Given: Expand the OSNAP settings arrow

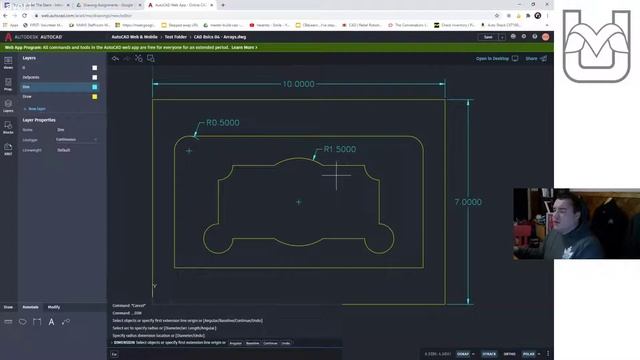Looking at the screenshot, I should tap(473, 354).
